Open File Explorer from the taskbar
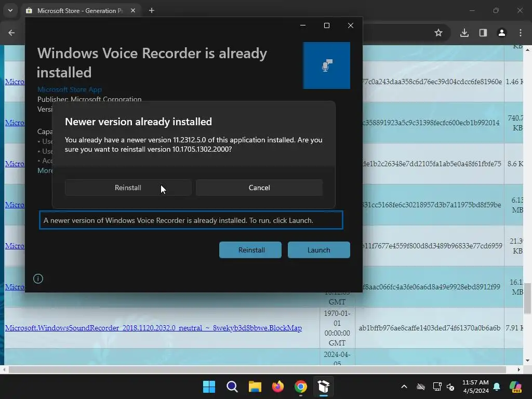This screenshot has width=532, height=399. click(255, 387)
